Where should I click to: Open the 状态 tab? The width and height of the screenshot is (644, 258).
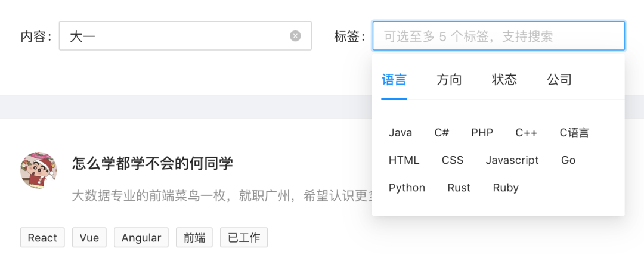504,80
